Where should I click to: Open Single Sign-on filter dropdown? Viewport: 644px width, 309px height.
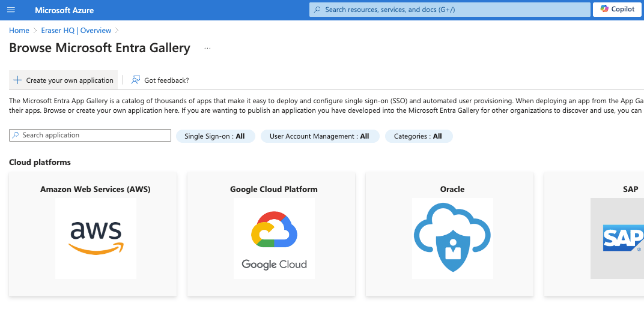[x=215, y=136]
